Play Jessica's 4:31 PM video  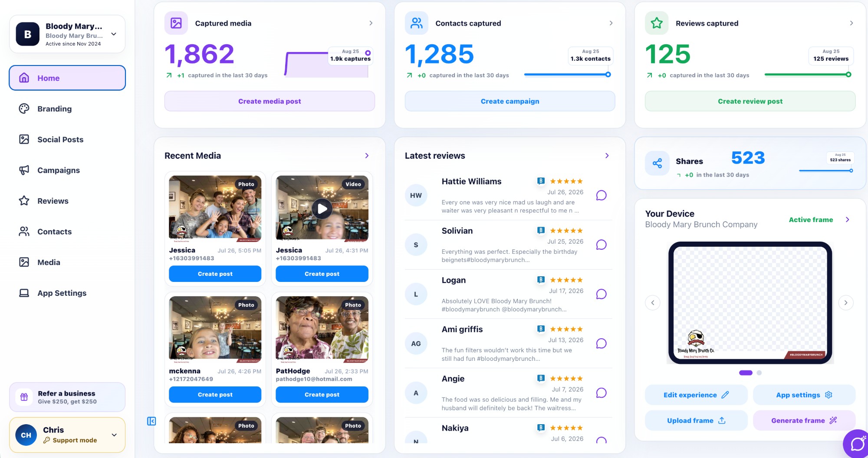pos(322,209)
